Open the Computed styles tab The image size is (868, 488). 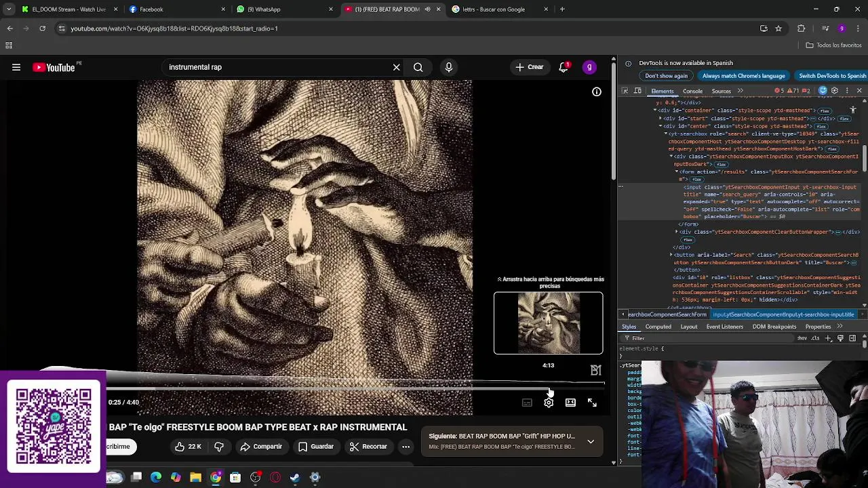[x=658, y=327]
